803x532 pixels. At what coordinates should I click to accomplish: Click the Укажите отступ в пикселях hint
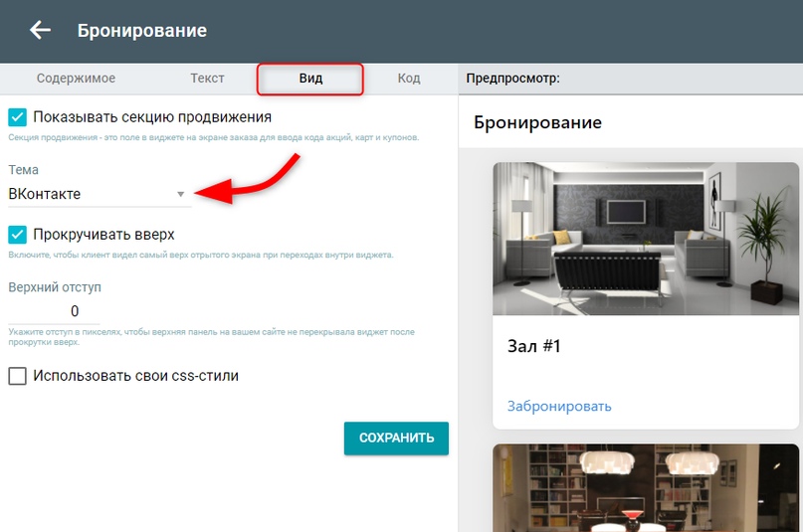(x=212, y=337)
